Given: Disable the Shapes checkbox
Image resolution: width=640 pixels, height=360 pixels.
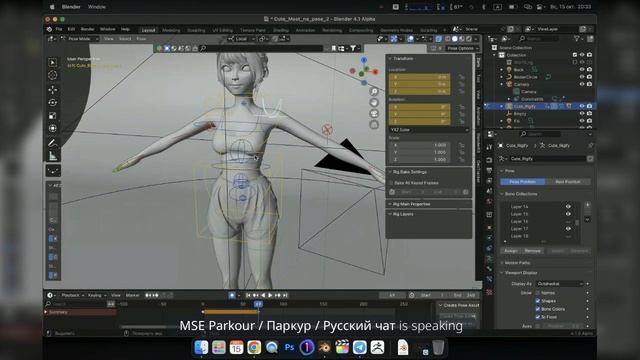Looking at the screenshot, I should coord(538,301).
